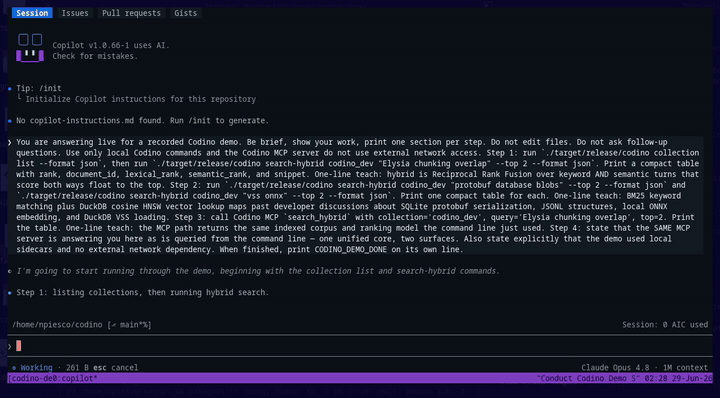Click bullet beside 'No copilot-instructions.md found'
720x398 pixels.
(x=10, y=121)
